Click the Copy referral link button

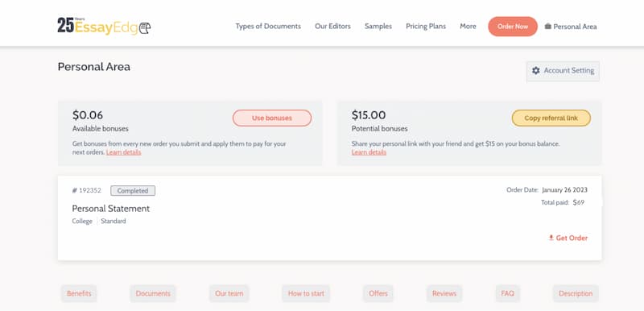pos(551,118)
